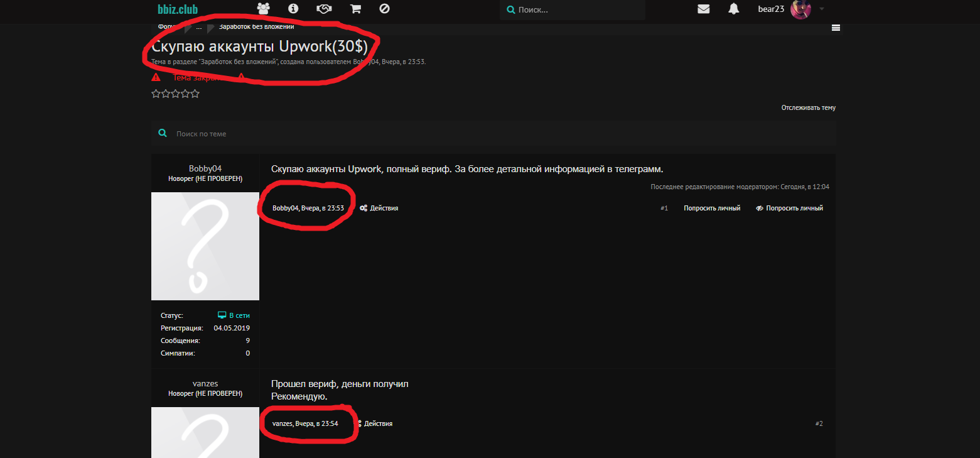Viewport: 980px width, 458px height.
Task: Open the #1 post permalink
Action: (664, 208)
